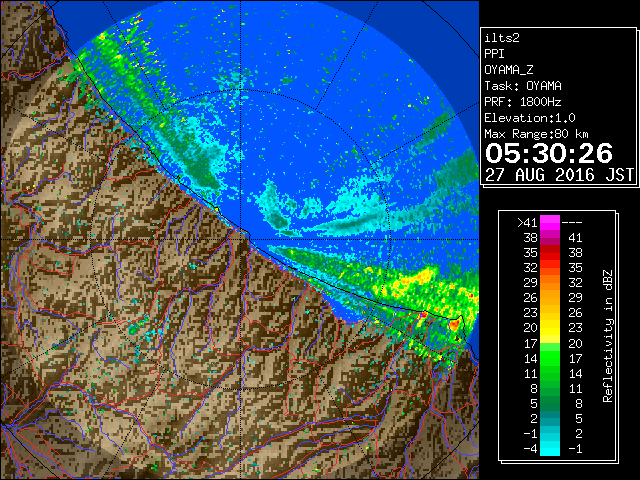Pick the red band of the color scale
This screenshot has width=640, height=480.
(x=550, y=253)
